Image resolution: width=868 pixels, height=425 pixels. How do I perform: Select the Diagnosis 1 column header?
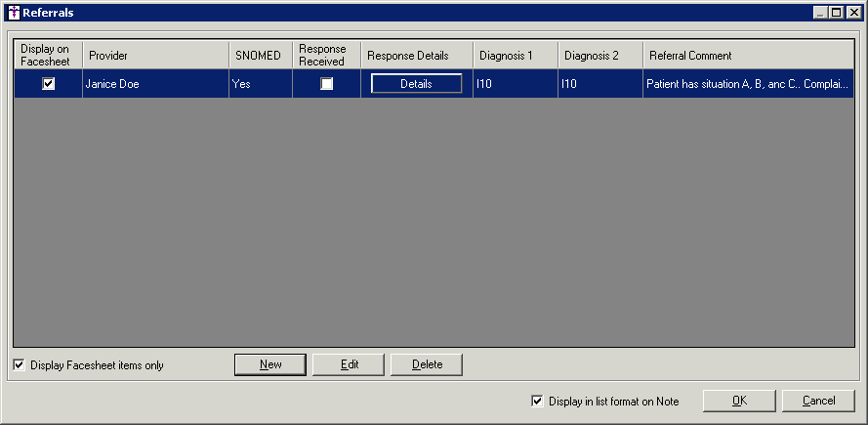tap(515, 56)
